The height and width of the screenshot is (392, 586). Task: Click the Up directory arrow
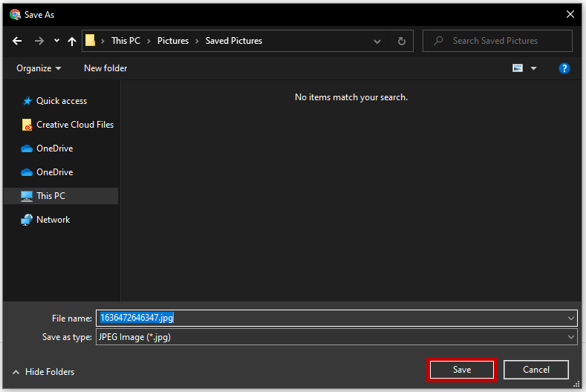tap(72, 41)
